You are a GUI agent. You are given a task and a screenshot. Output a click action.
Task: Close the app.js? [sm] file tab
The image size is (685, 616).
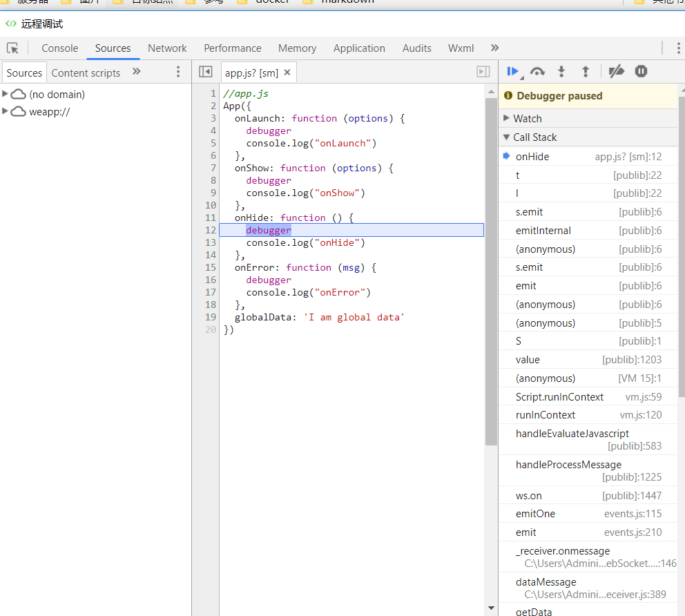pos(287,73)
